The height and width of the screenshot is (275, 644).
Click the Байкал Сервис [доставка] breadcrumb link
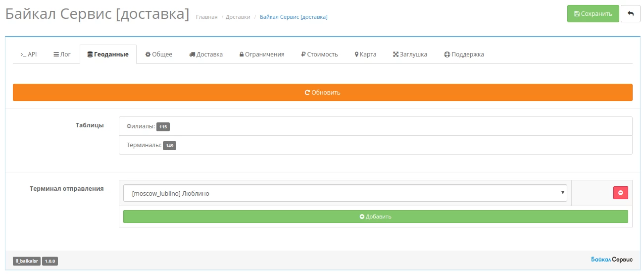point(294,17)
